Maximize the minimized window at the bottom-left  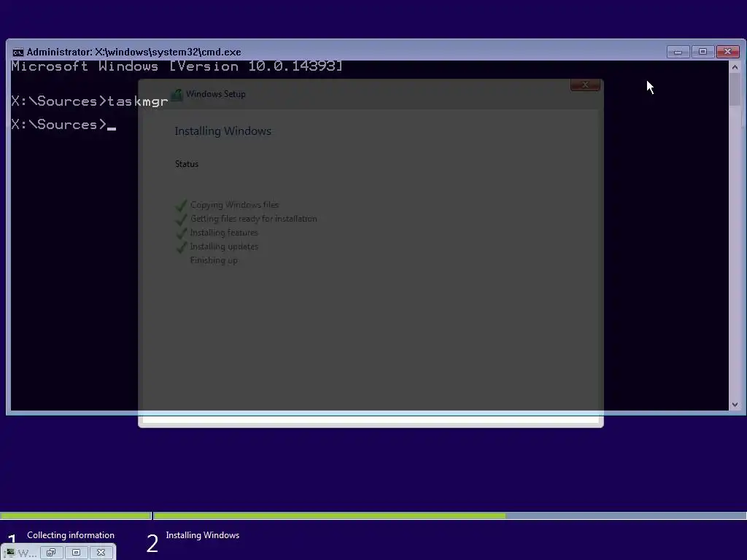tap(76, 553)
